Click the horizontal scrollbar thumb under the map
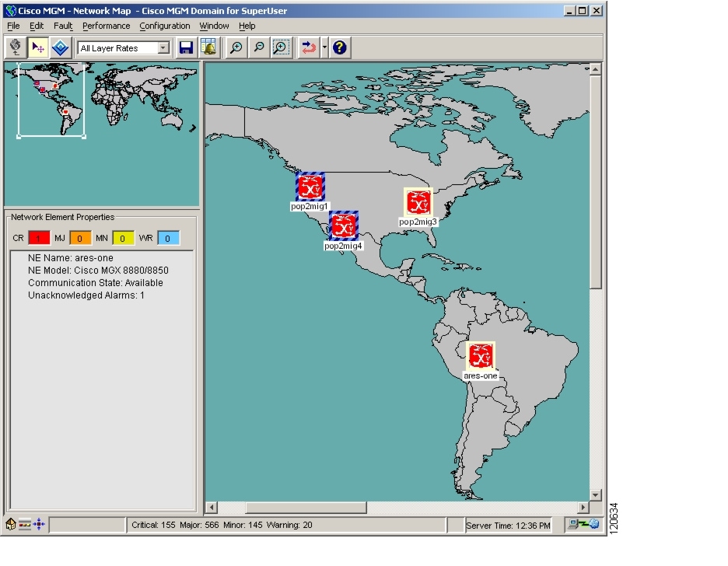Screen dimensions: 728x566 [x=306, y=507]
